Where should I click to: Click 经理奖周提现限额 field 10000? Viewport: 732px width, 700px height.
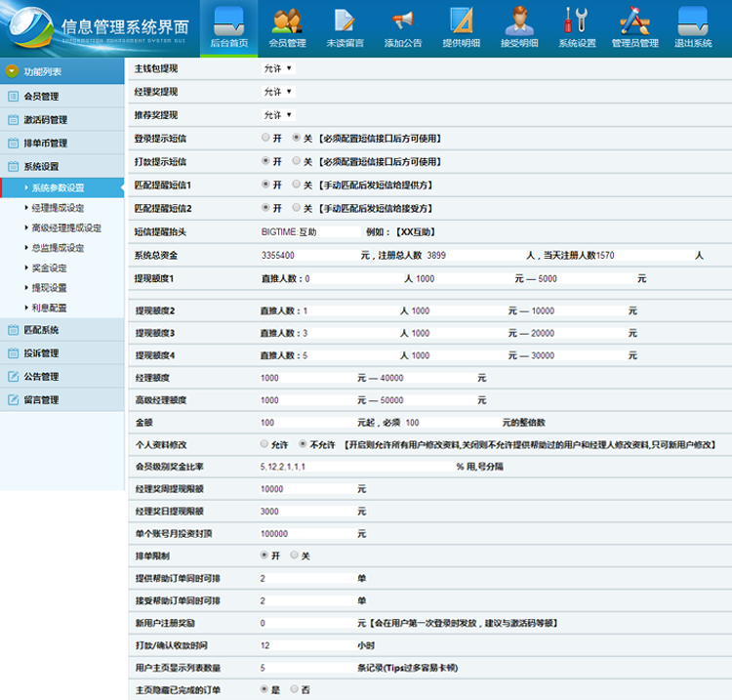[x=307, y=489]
